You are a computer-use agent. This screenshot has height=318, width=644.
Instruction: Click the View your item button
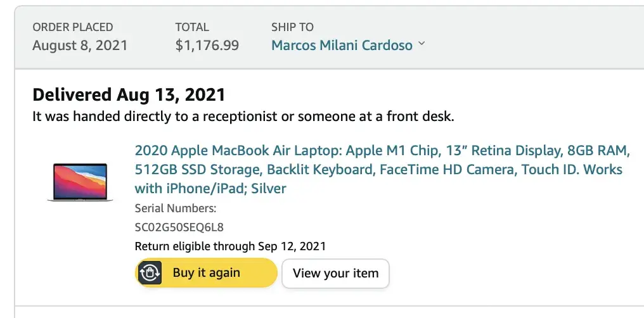pyautogui.click(x=335, y=274)
